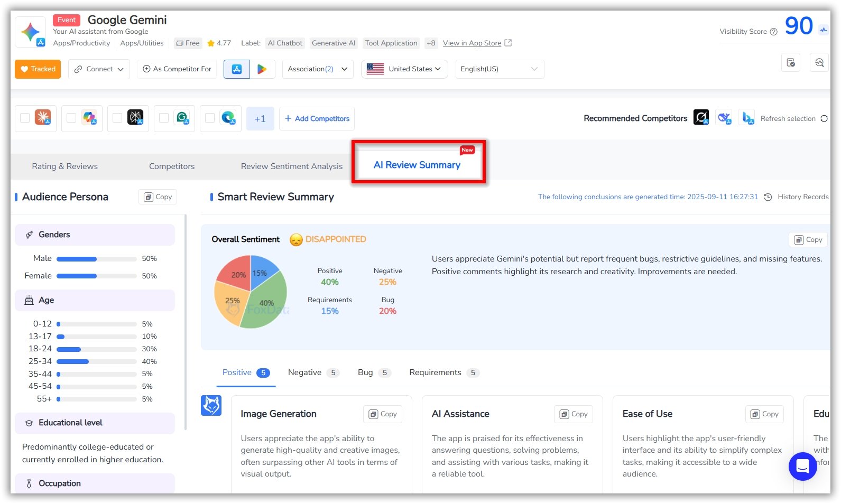Select the Positive reviews tab

coord(246,372)
